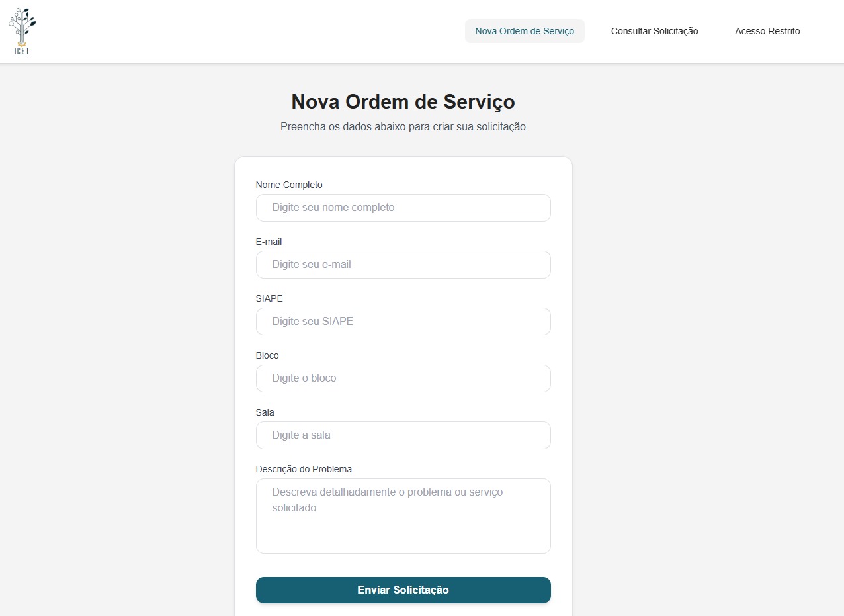The image size is (844, 616).
Task: Select the Nova Ordem de Serviço tab
Action: [525, 30]
